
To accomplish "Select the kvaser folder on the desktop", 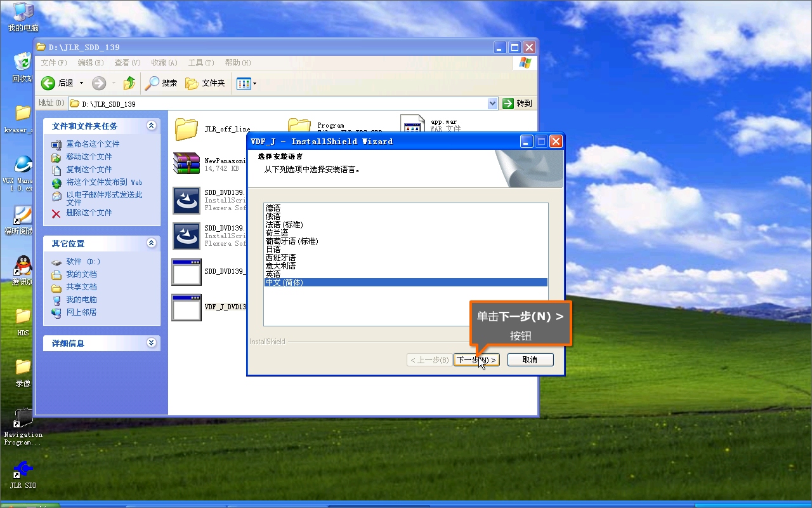I will pos(23,119).
